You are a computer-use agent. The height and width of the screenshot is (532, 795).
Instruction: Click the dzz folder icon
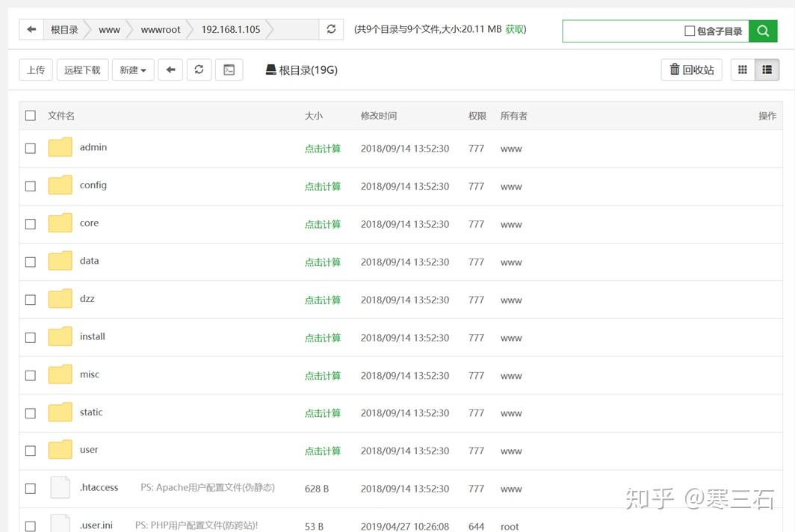[61, 299]
